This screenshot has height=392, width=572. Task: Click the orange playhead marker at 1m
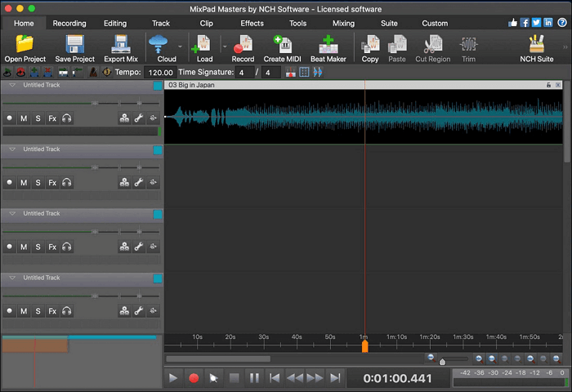tap(364, 345)
